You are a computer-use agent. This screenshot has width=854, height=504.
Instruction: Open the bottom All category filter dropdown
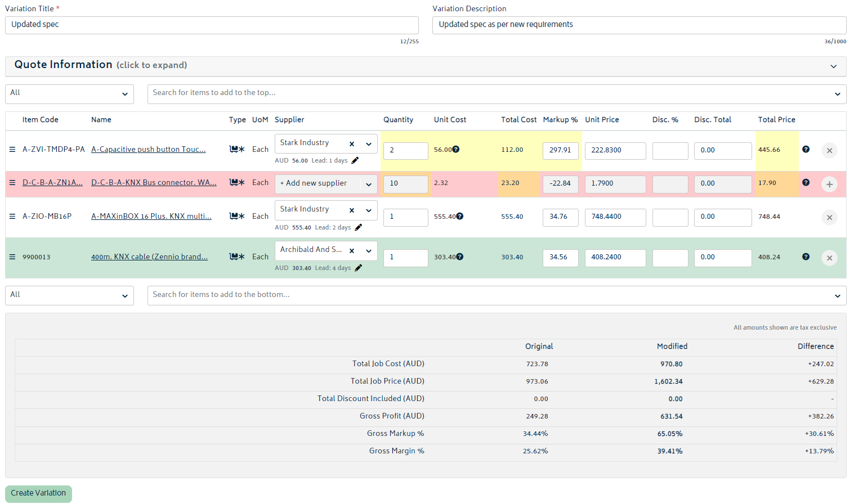tap(69, 296)
